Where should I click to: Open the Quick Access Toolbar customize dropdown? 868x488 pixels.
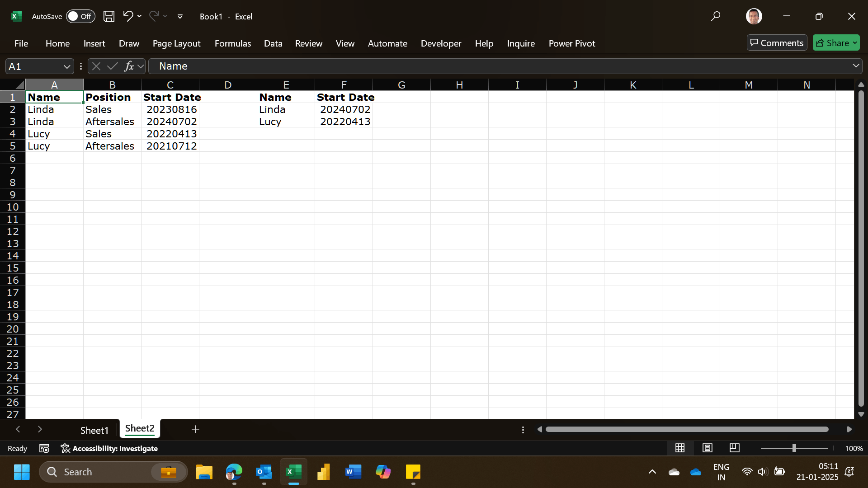click(180, 16)
